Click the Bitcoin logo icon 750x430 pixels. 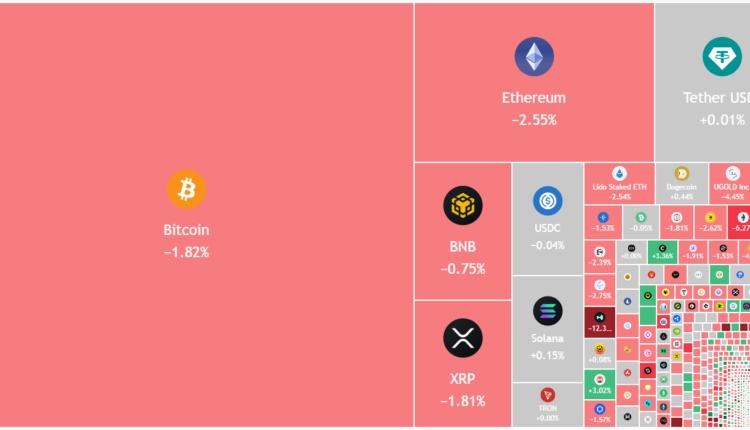pyautogui.click(x=186, y=188)
